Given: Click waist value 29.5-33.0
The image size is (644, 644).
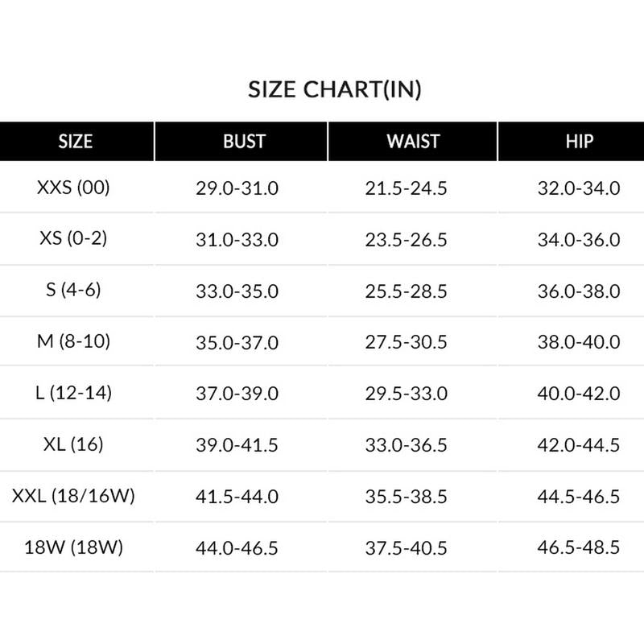Looking at the screenshot, I should point(407,394).
